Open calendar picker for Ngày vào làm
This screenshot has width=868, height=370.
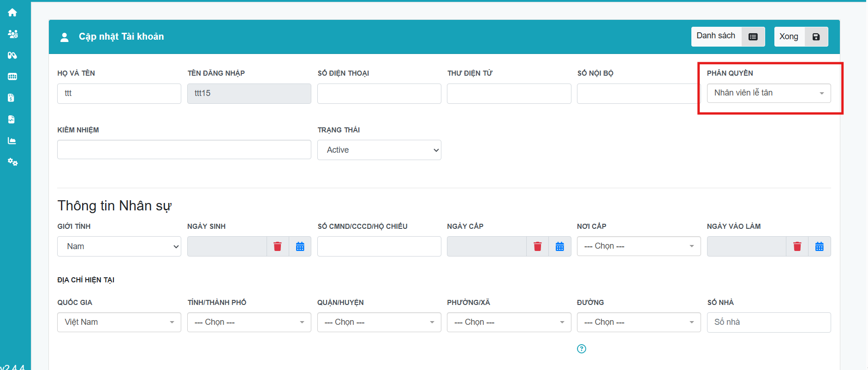819,246
